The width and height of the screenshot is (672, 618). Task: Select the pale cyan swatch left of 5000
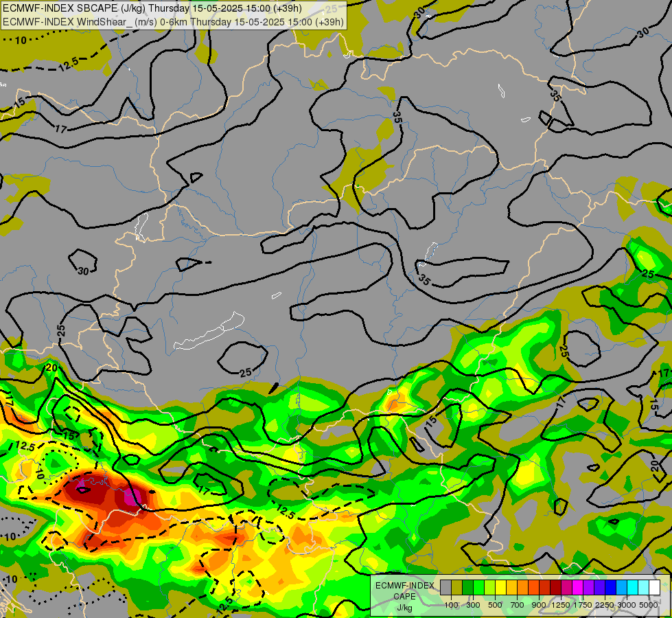tap(644, 587)
